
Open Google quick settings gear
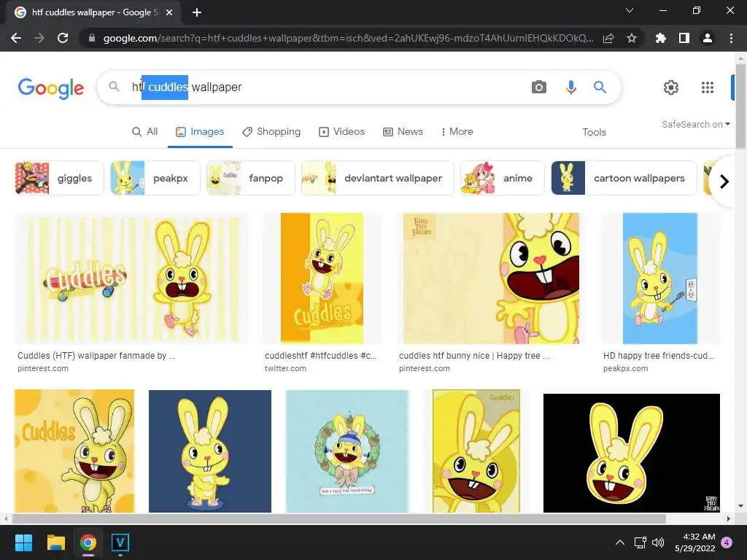click(x=671, y=87)
